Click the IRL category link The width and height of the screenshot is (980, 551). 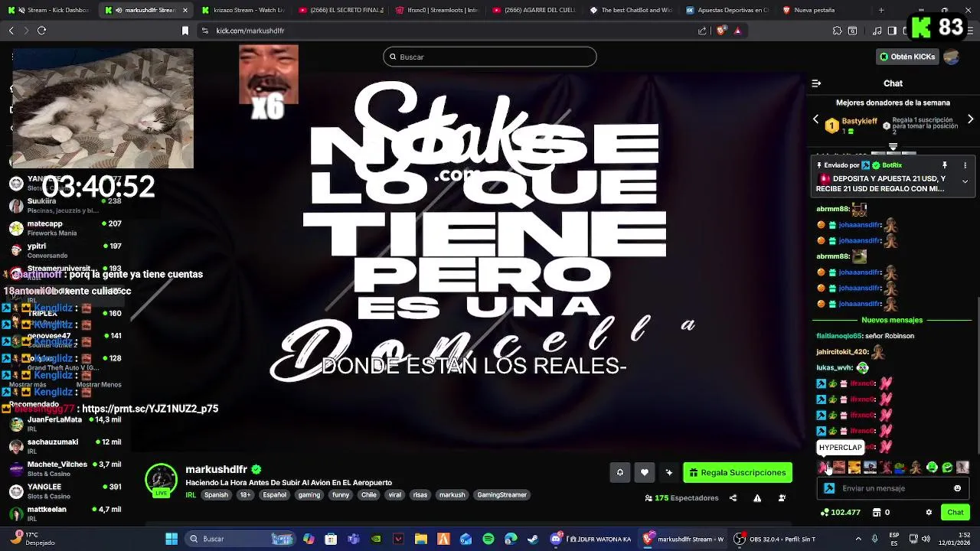191,495
